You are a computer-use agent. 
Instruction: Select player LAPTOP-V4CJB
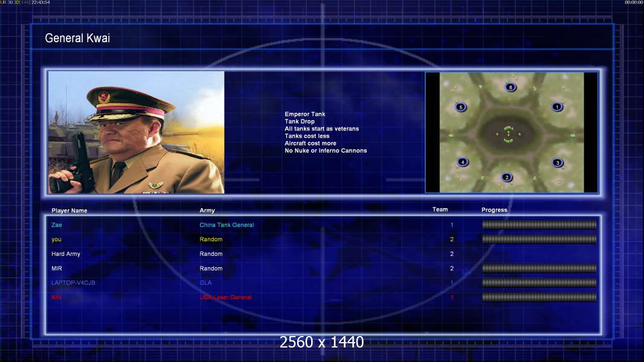point(73,283)
